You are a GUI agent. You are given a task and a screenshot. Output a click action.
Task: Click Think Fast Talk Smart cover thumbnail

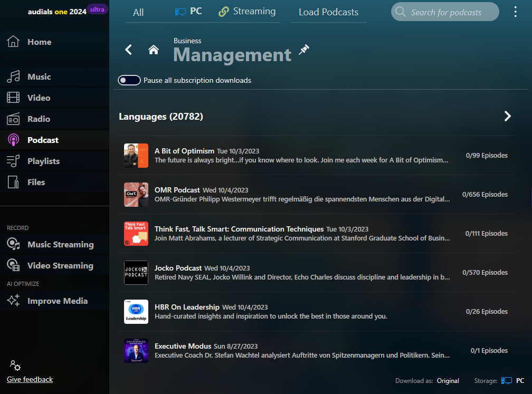[x=136, y=234]
